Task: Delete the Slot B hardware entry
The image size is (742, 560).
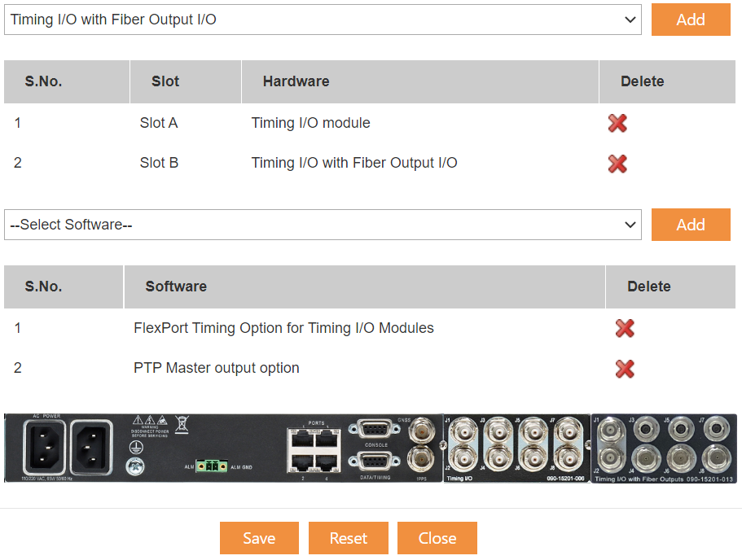Action: (617, 164)
